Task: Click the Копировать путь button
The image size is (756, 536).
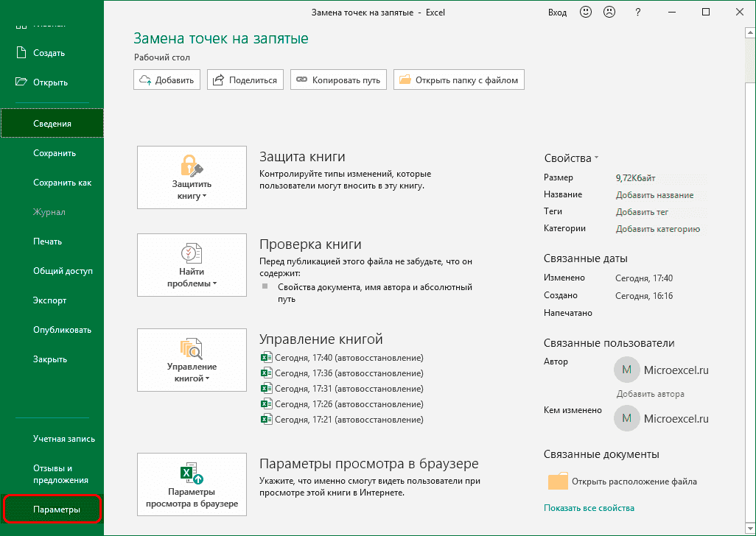Action: click(x=338, y=80)
